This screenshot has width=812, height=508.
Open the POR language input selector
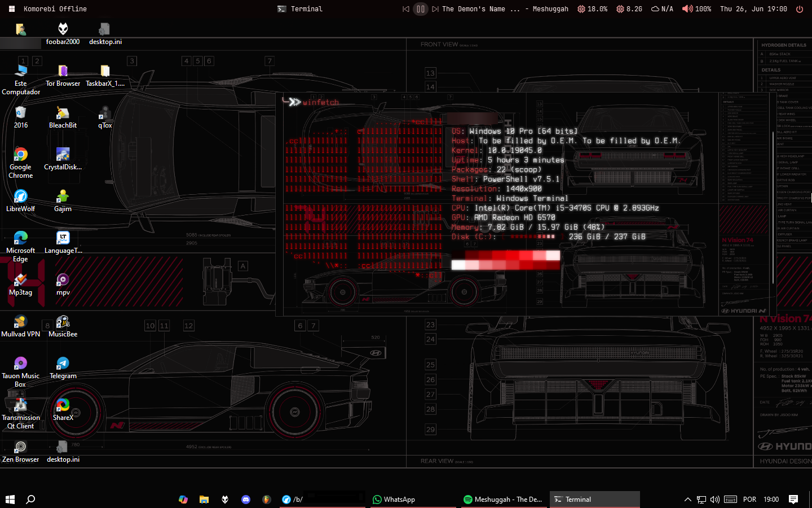click(x=750, y=499)
